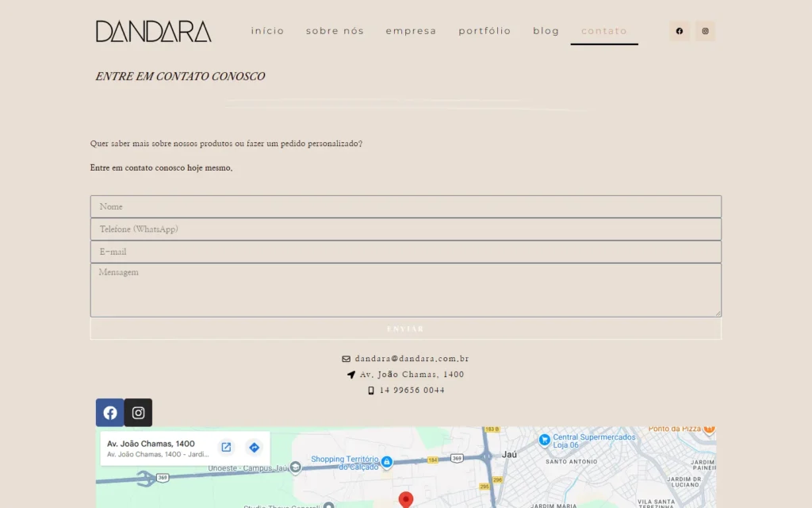Focus the Nome input field

tap(406, 206)
